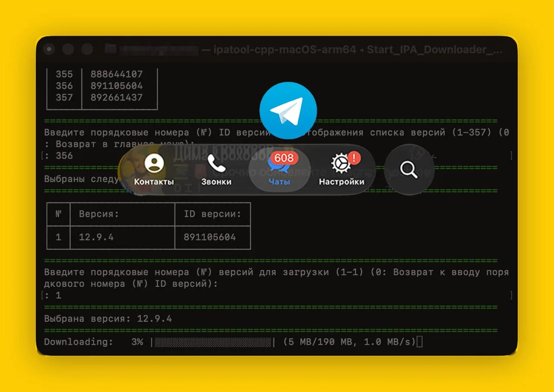Select the Чаты tab
Screen dimensions: 554x392
click(x=279, y=170)
